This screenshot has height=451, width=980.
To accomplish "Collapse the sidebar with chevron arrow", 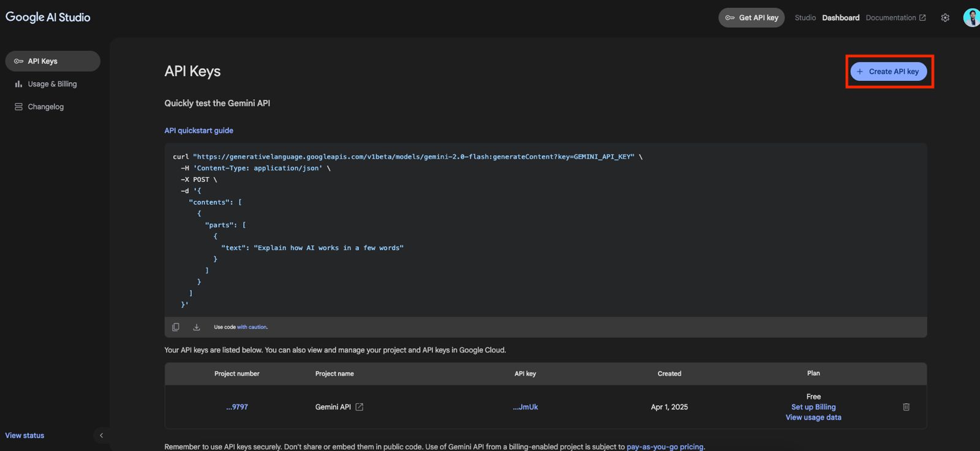I will point(101,436).
